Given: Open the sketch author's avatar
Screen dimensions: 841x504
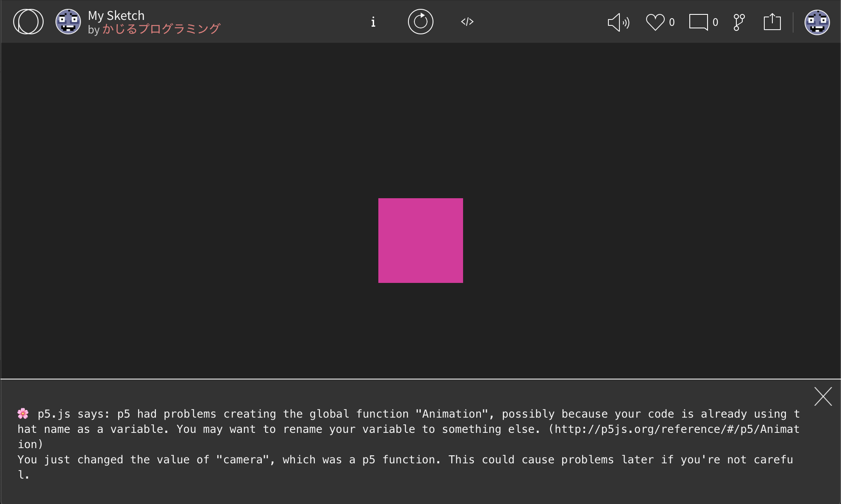Looking at the screenshot, I should point(68,22).
